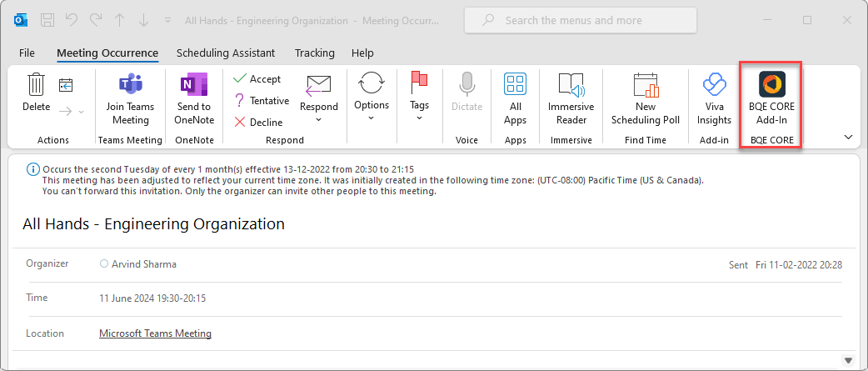Launch Immersive Reader
This screenshot has width=868, height=371.
(571, 100)
